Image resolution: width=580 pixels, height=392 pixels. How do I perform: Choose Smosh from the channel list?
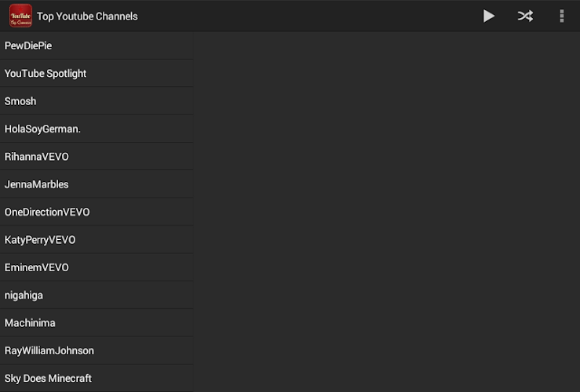[x=96, y=101]
